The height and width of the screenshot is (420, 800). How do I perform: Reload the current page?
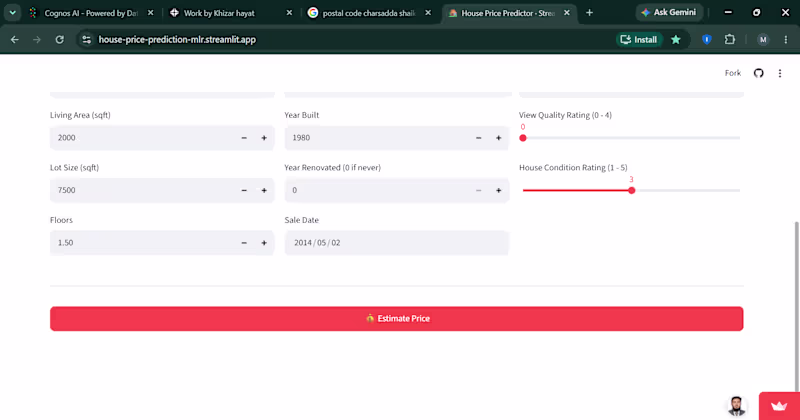[x=60, y=39]
